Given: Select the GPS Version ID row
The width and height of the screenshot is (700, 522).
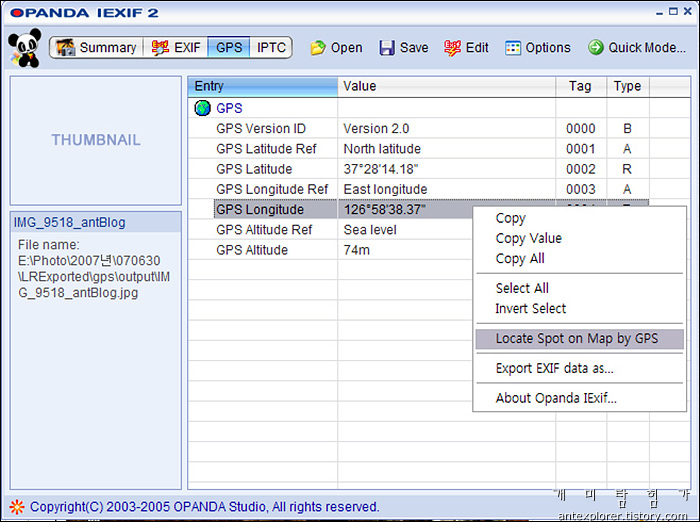Looking at the screenshot, I should (x=261, y=129).
